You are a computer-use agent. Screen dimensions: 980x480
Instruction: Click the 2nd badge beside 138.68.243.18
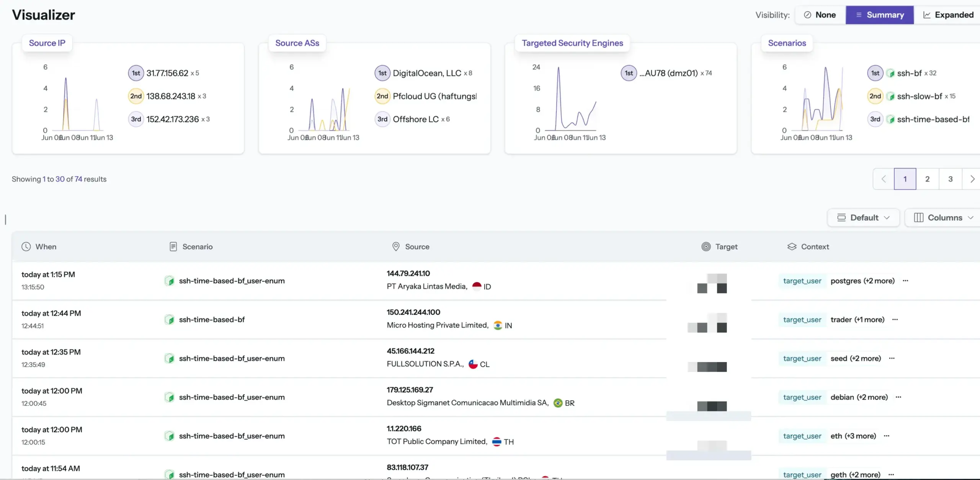click(136, 96)
